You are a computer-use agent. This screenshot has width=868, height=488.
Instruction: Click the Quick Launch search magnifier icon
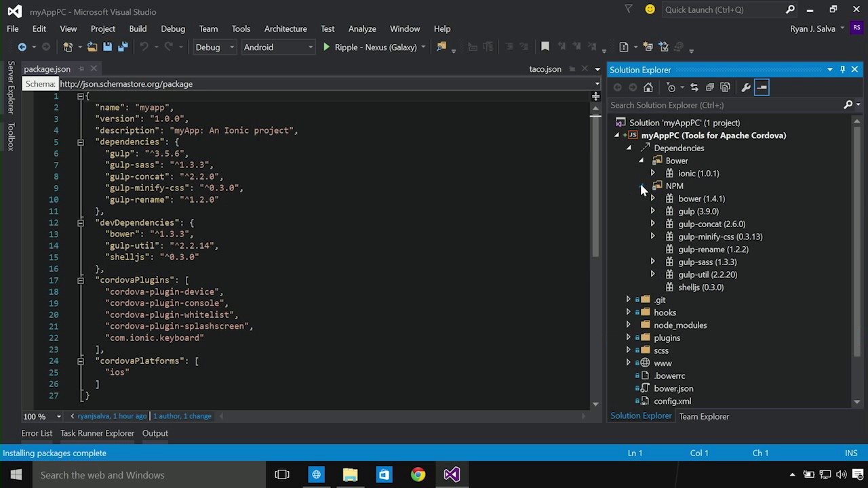click(790, 9)
